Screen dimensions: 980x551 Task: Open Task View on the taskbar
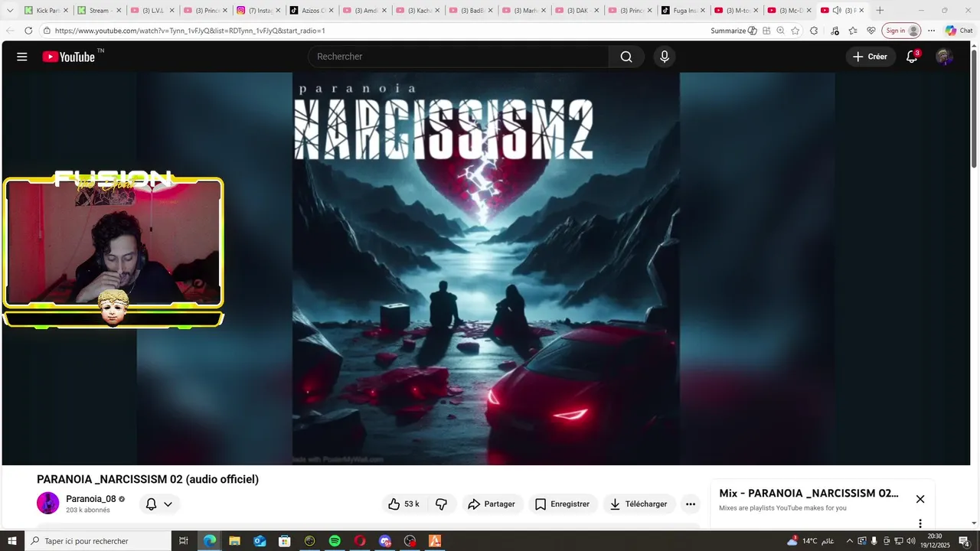click(x=184, y=541)
